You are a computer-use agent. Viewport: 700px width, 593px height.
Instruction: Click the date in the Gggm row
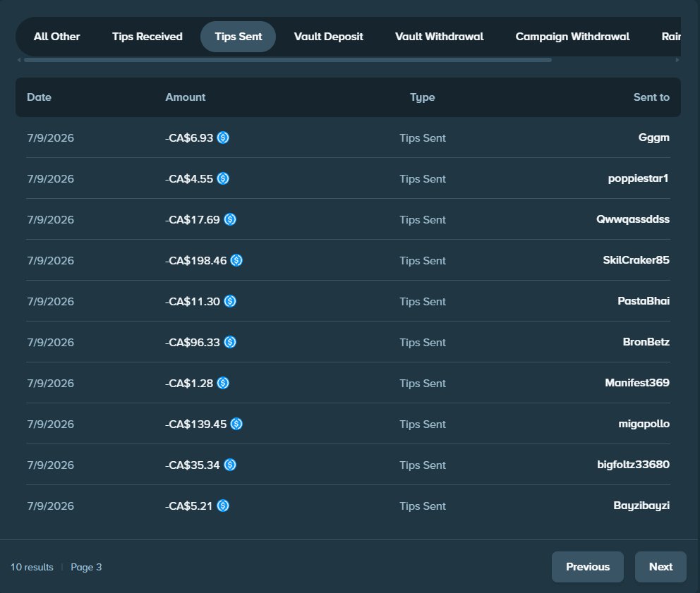tap(50, 138)
